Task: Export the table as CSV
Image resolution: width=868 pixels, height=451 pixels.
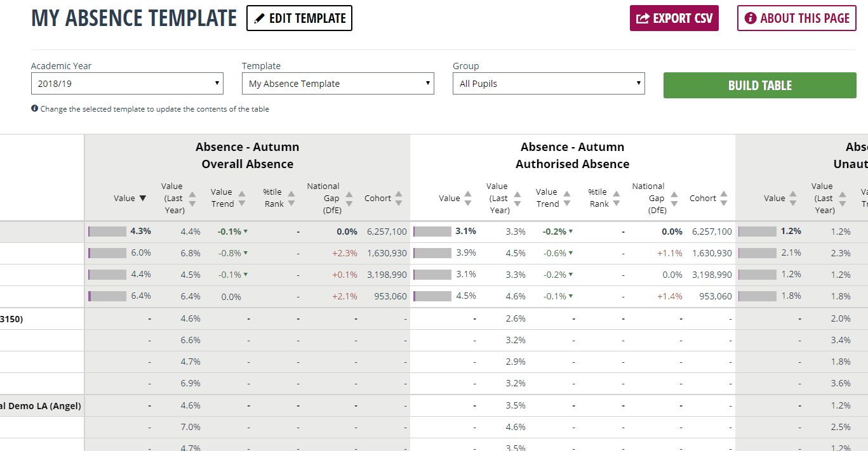Action: pyautogui.click(x=674, y=18)
